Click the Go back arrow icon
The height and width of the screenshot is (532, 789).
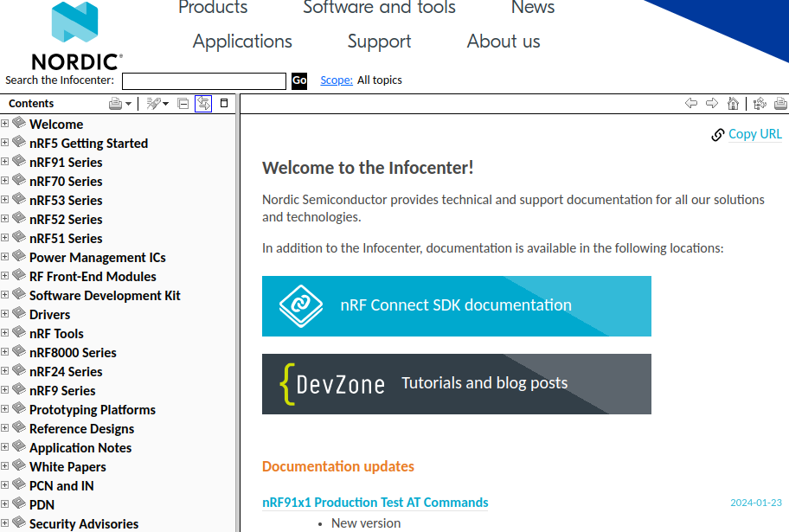[x=691, y=103]
